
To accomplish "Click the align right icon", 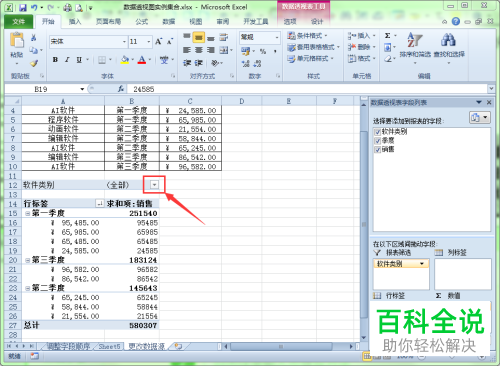I will click(211, 50).
